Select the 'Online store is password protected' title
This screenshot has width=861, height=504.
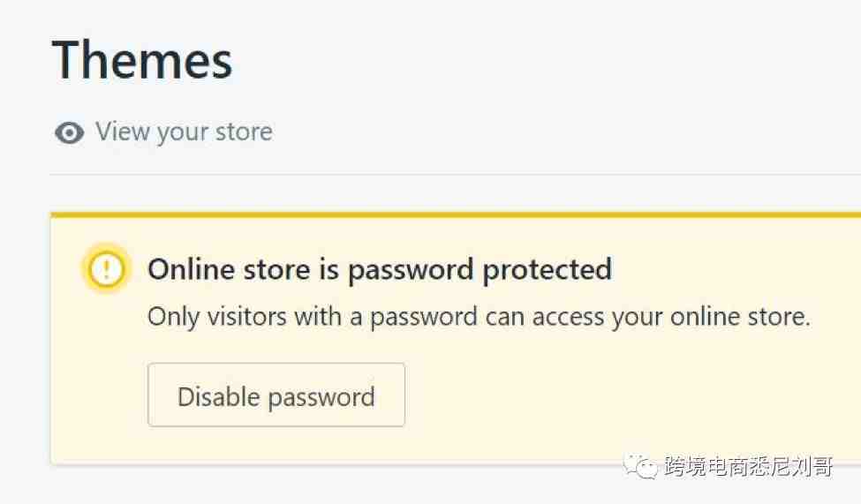point(380,269)
